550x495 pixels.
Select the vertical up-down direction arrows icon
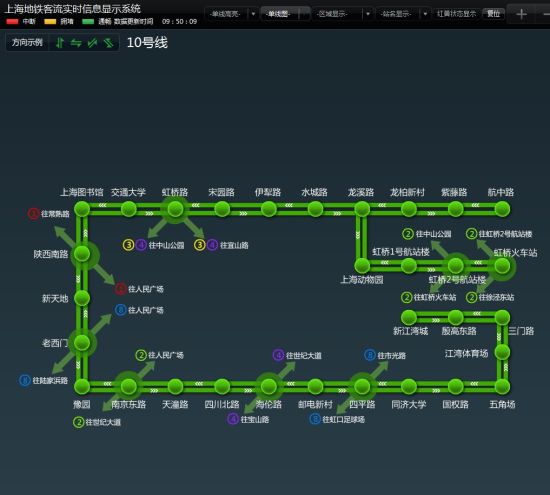pos(60,43)
